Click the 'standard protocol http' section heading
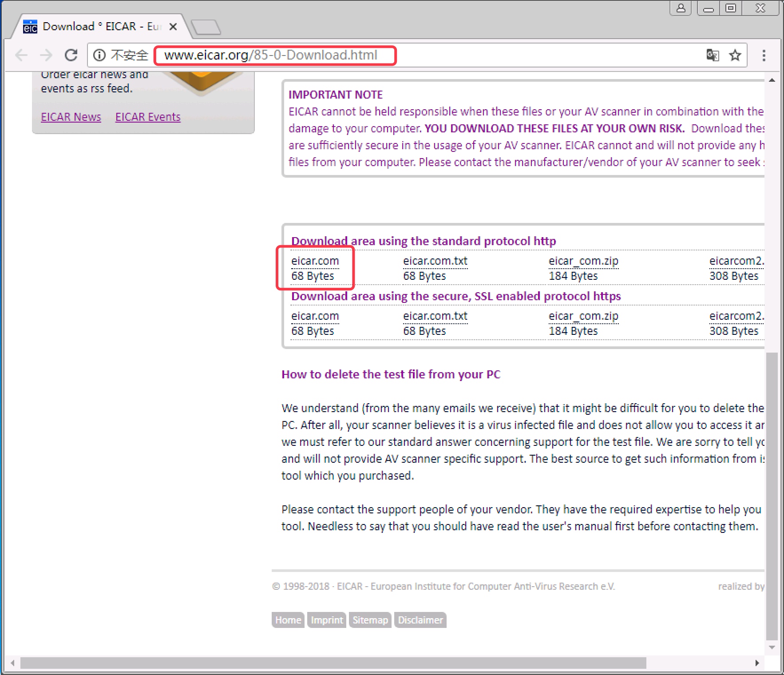784x675 pixels. (424, 241)
